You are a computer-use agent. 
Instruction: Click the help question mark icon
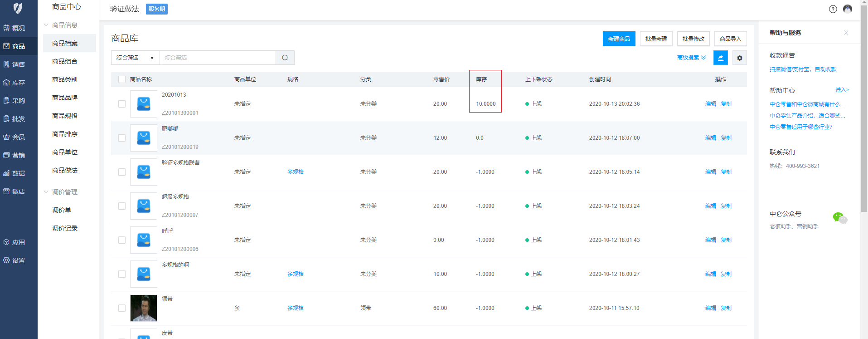tap(833, 9)
